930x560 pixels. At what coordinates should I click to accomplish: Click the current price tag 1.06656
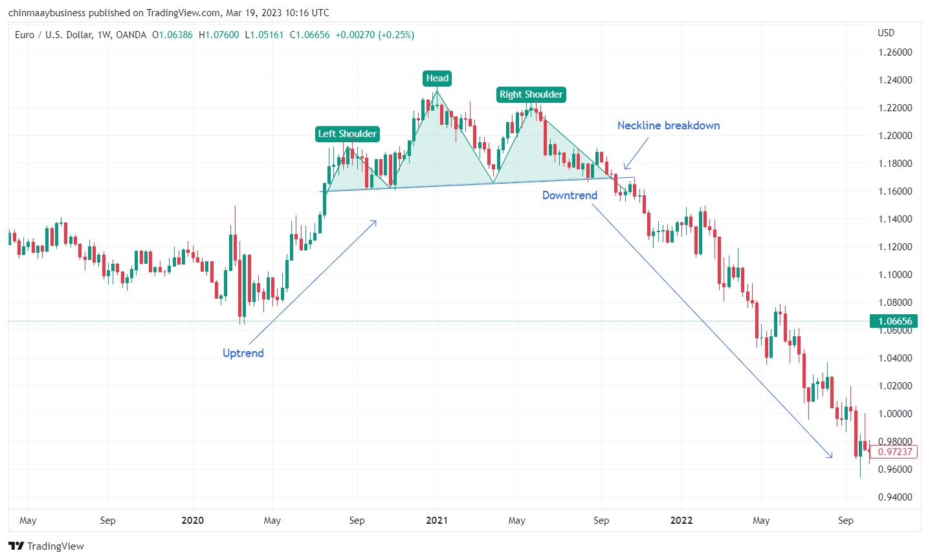tap(896, 321)
